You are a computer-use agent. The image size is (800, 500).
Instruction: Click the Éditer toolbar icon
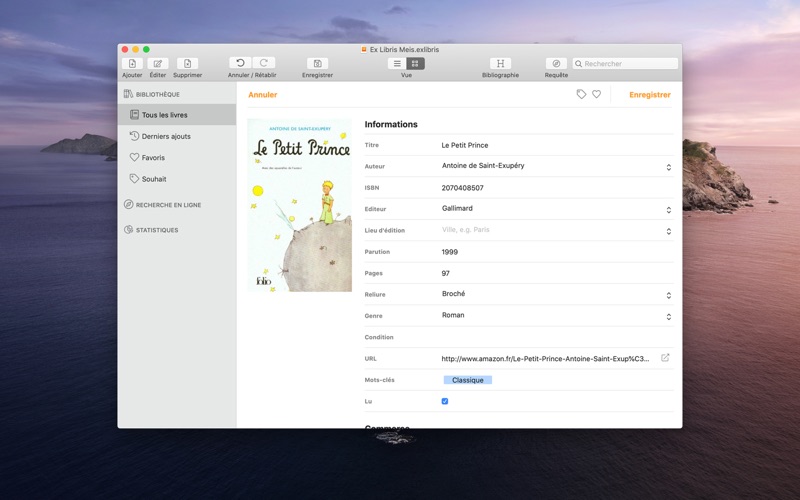click(158, 63)
